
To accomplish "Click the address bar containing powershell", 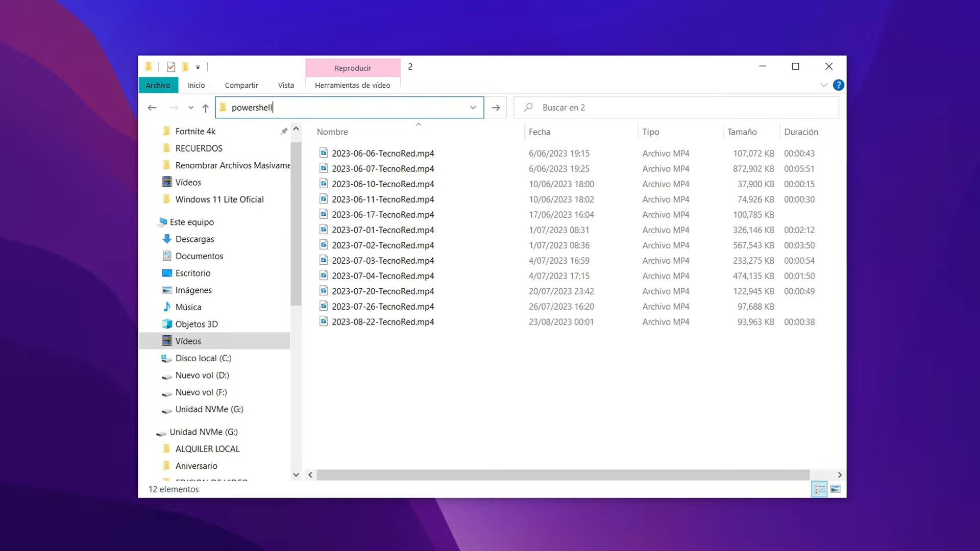I will click(350, 108).
